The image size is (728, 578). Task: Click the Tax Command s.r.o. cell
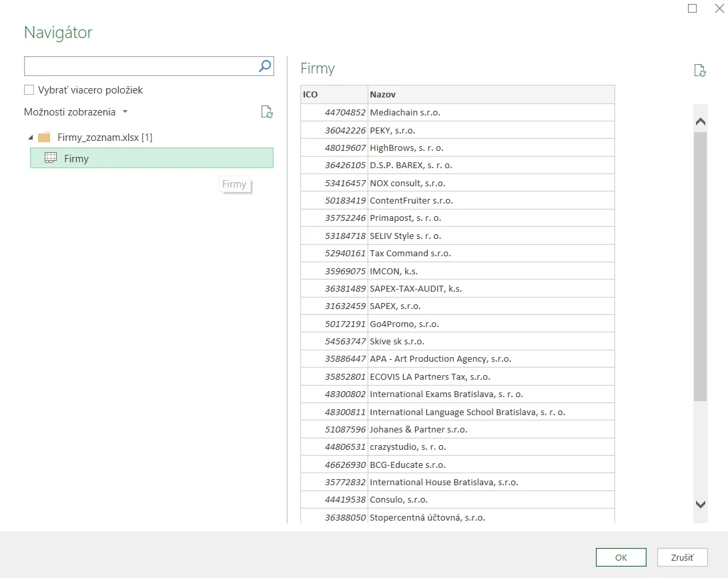pos(491,254)
